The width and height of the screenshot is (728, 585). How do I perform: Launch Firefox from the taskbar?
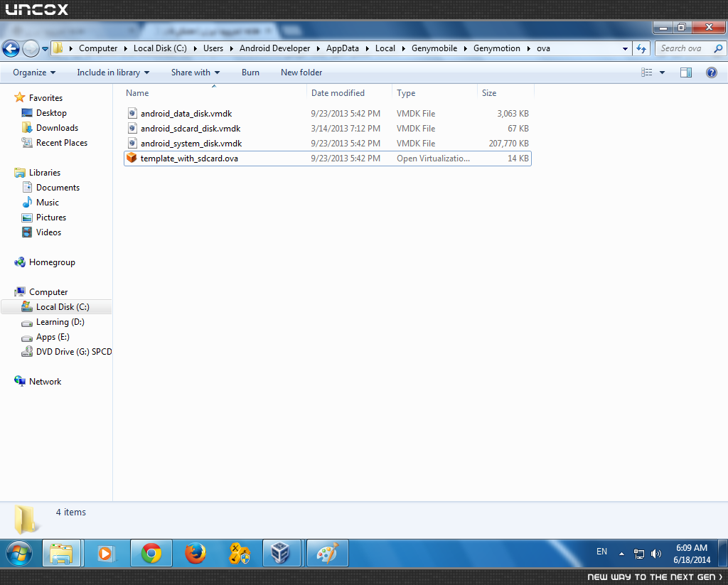click(x=196, y=554)
